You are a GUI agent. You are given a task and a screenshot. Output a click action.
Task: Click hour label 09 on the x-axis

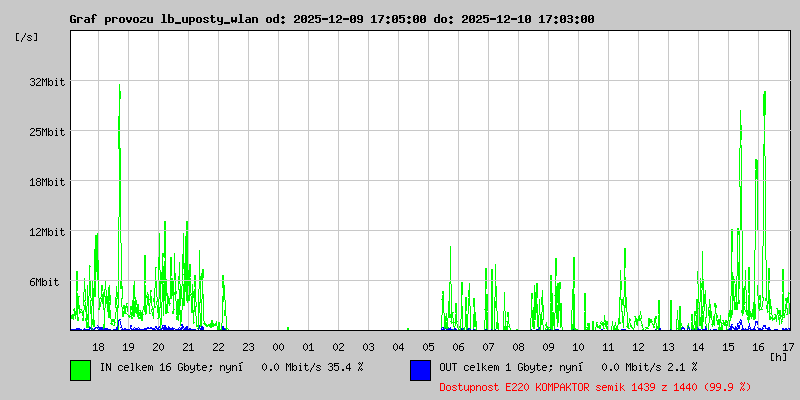pos(548,347)
